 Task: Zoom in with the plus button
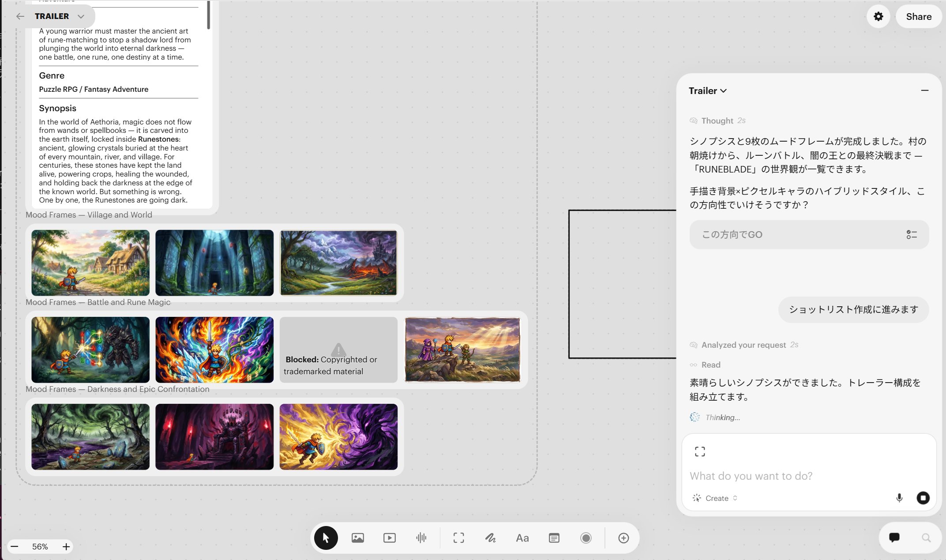(66, 546)
